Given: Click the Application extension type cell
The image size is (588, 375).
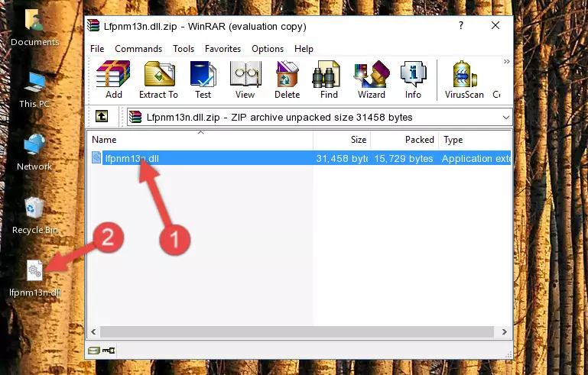Looking at the screenshot, I should 476,158.
